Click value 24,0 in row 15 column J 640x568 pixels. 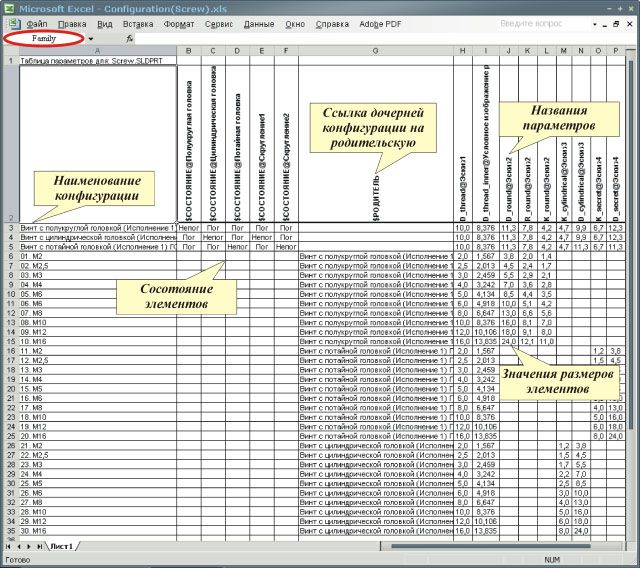point(509,341)
